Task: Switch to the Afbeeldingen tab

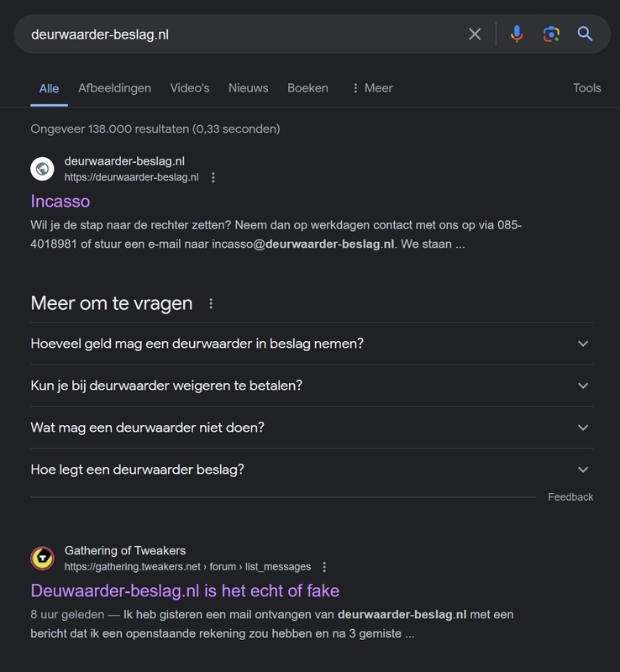Action: tap(114, 88)
